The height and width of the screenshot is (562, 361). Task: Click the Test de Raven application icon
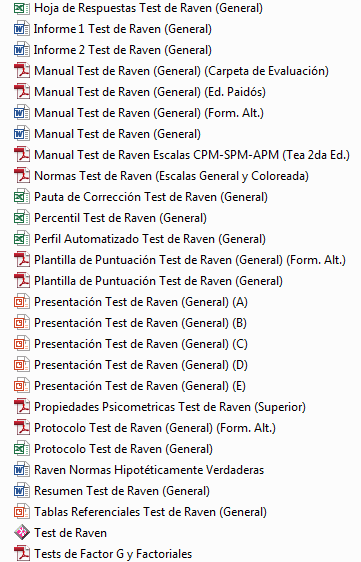click(22, 533)
